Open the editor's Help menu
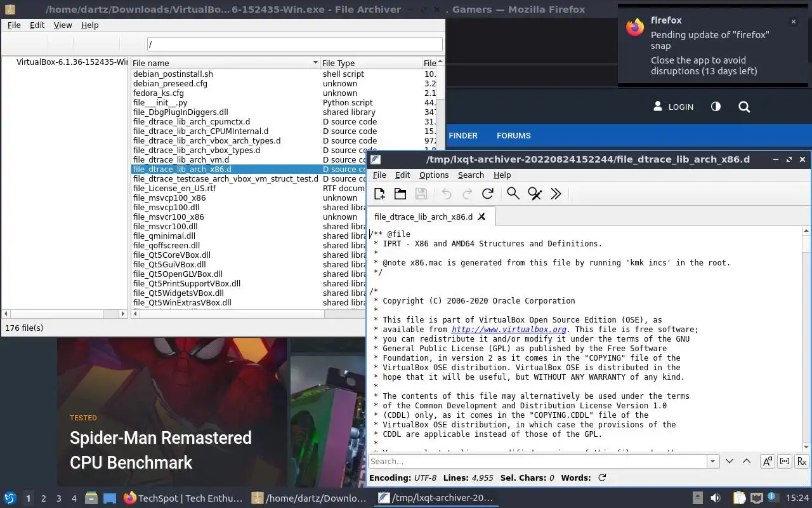The image size is (812, 508). [x=502, y=175]
